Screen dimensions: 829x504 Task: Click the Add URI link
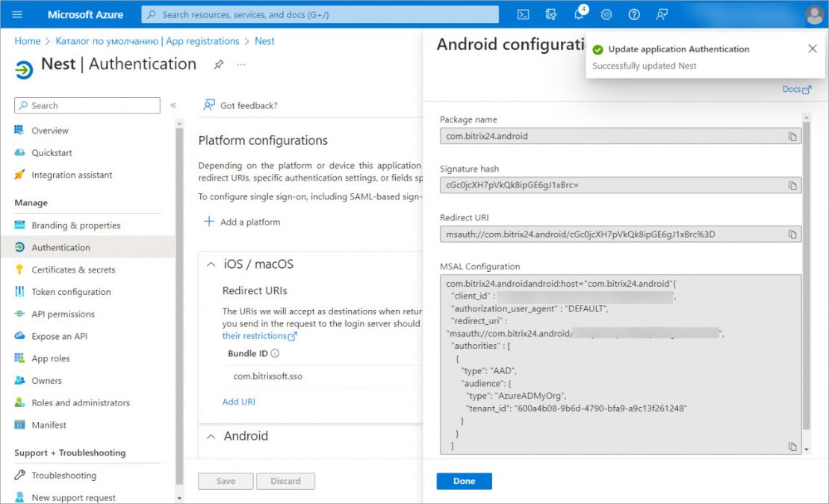pos(238,402)
